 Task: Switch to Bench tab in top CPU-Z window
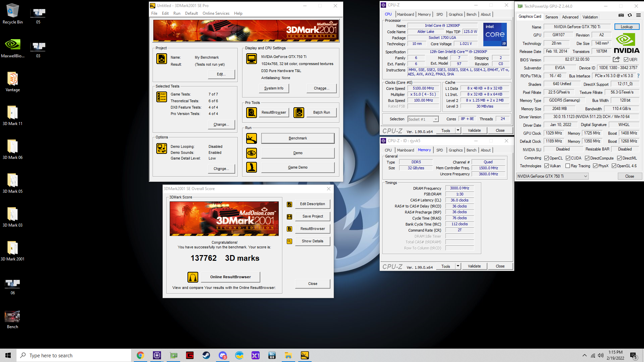pos(471,14)
